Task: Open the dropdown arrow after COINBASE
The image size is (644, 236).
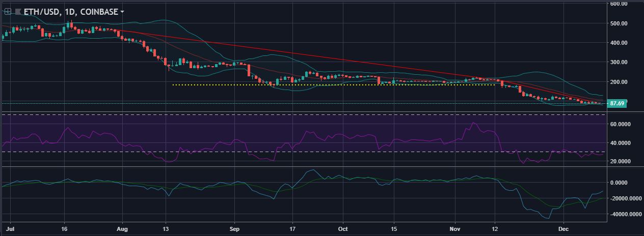Action: coord(122,11)
